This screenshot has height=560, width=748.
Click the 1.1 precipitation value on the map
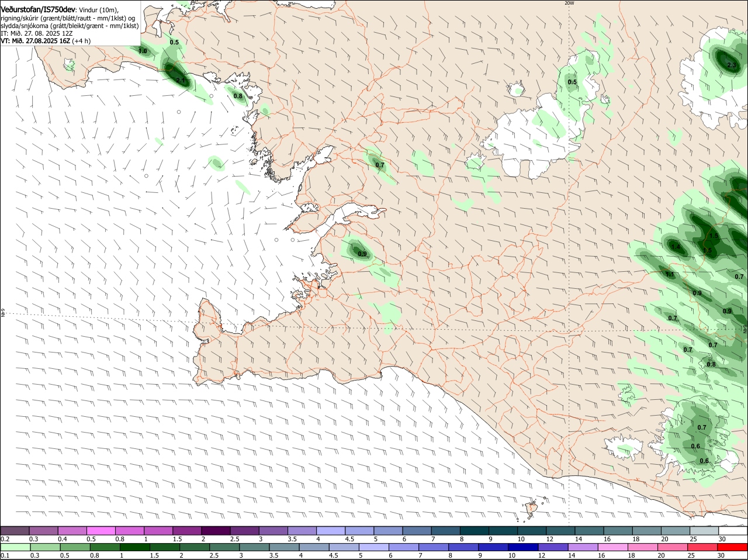670,274
